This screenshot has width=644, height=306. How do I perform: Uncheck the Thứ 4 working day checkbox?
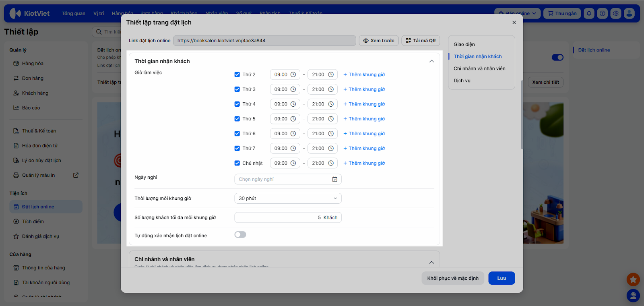[x=237, y=104]
